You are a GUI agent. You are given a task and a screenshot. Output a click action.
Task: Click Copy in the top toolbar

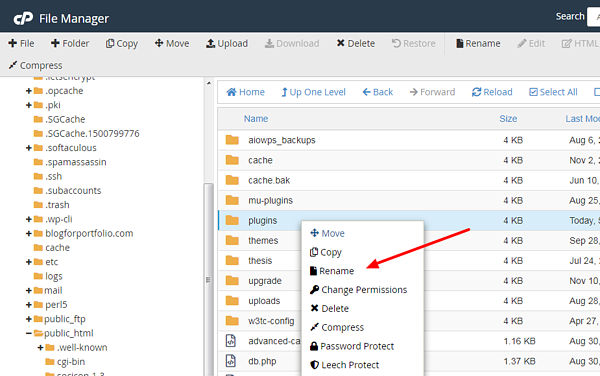pos(122,44)
